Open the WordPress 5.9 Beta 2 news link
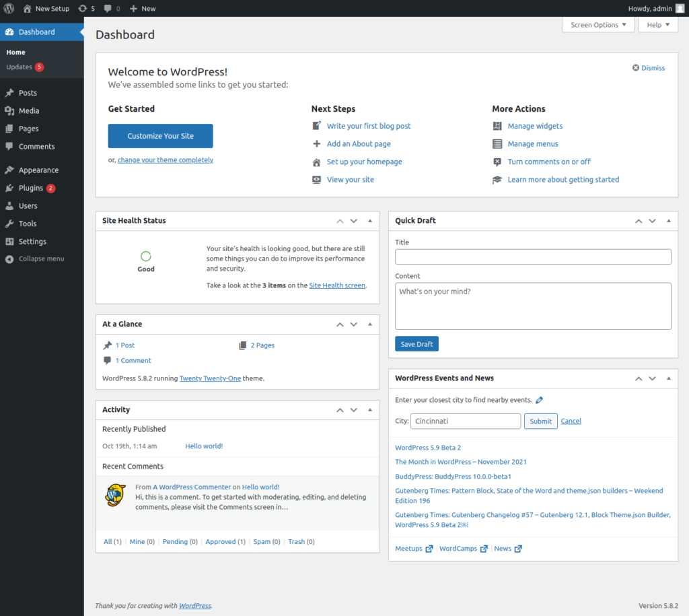 click(x=428, y=448)
